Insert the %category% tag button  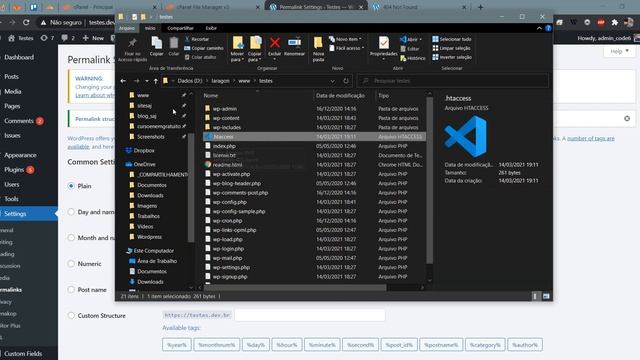485,345
